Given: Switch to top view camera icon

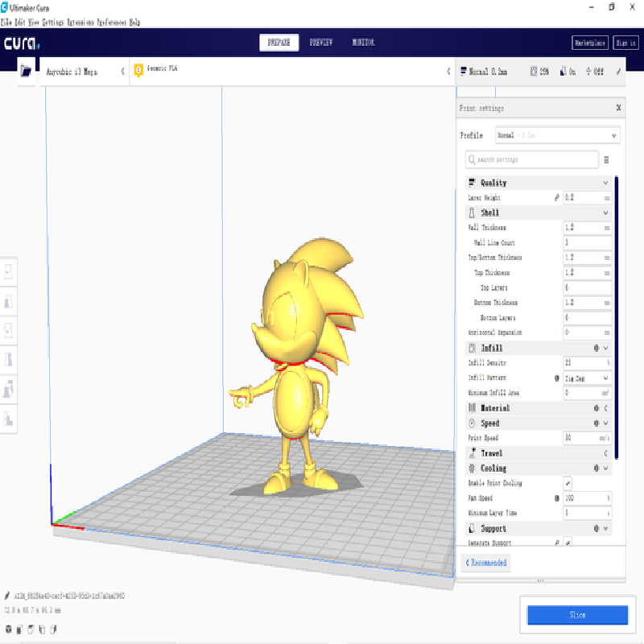Looking at the screenshot, I should tap(31, 629).
